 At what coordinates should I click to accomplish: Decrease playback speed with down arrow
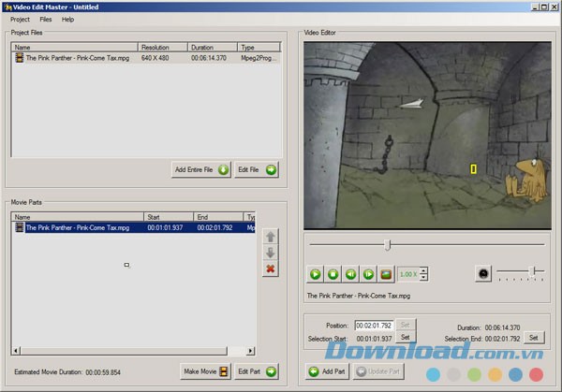pyautogui.click(x=423, y=278)
